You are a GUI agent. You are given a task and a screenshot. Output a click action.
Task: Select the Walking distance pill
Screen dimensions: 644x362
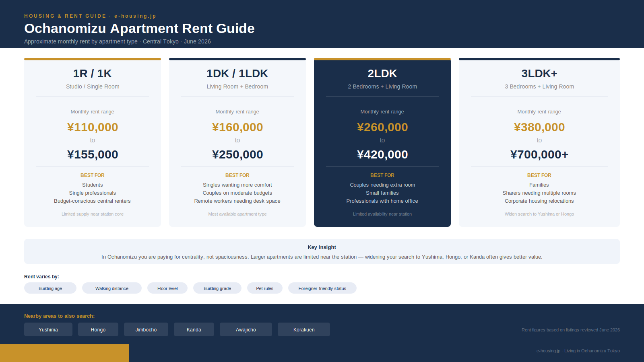(x=112, y=288)
